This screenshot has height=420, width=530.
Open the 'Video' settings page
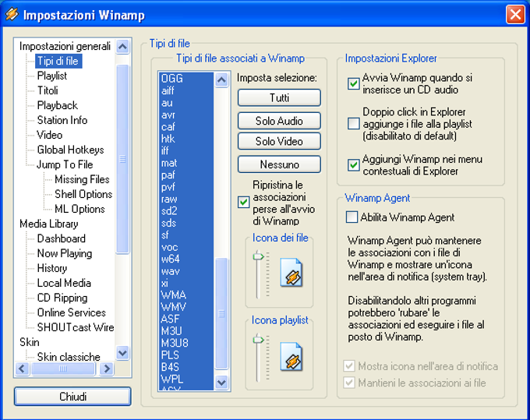50,135
